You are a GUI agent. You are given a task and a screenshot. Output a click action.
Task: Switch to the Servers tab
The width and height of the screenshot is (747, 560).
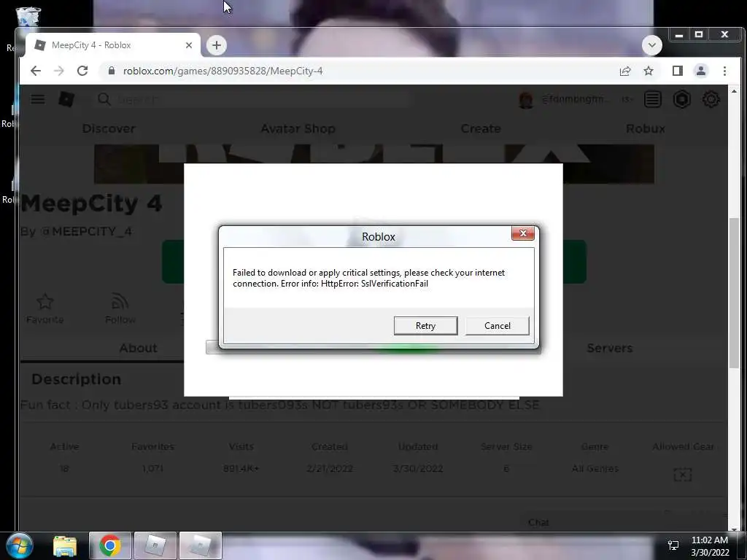[610, 348]
